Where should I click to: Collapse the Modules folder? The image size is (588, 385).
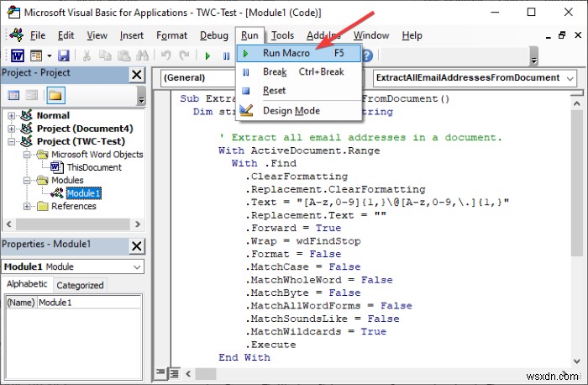(27, 181)
